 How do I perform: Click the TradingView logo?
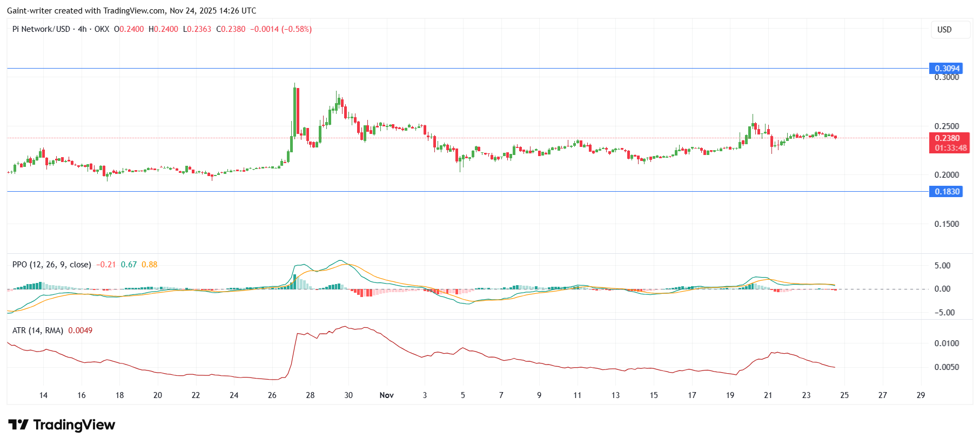62,425
